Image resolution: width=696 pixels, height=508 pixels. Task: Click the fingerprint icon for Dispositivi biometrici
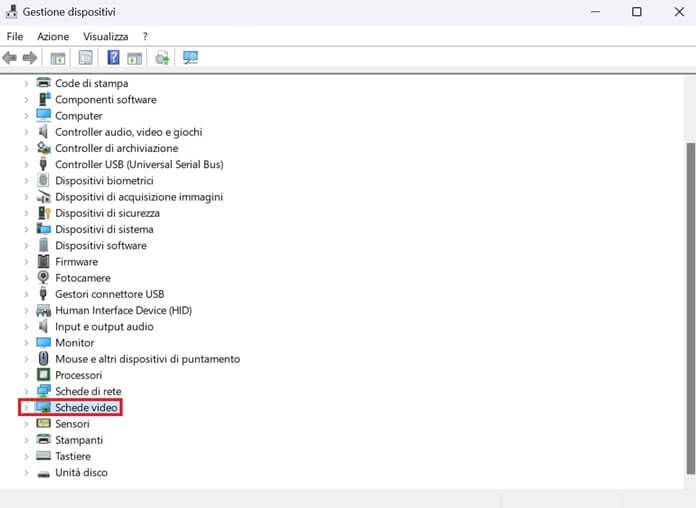point(43,180)
